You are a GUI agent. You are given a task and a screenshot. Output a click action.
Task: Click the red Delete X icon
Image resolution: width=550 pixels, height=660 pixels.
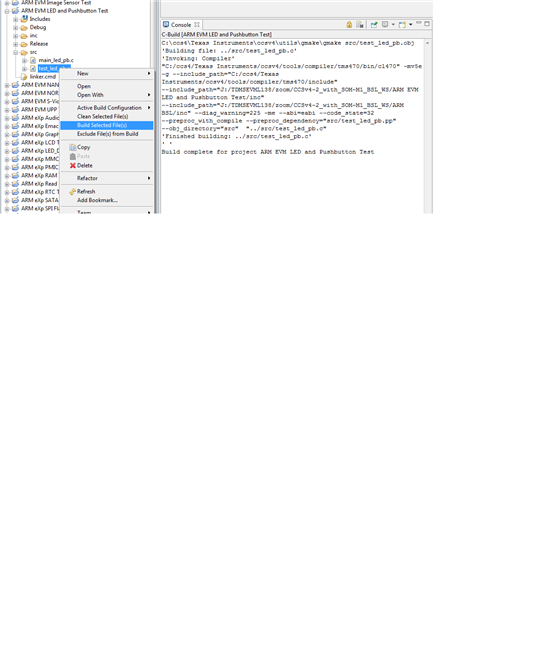coord(73,166)
